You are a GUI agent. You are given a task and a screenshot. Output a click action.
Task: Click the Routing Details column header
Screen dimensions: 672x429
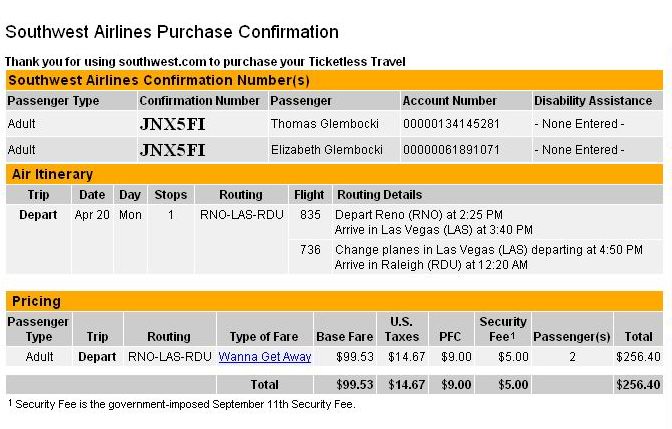379,195
